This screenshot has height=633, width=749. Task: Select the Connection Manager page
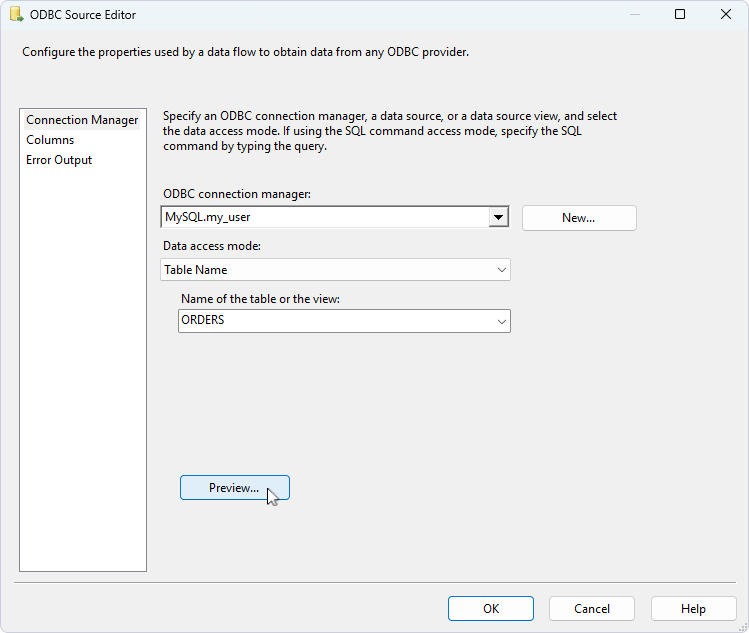pyautogui.click(x=82, y=120)
